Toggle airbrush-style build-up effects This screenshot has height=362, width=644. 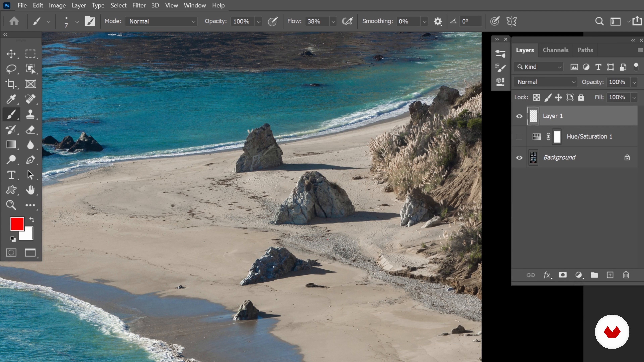tap(347, 21)
